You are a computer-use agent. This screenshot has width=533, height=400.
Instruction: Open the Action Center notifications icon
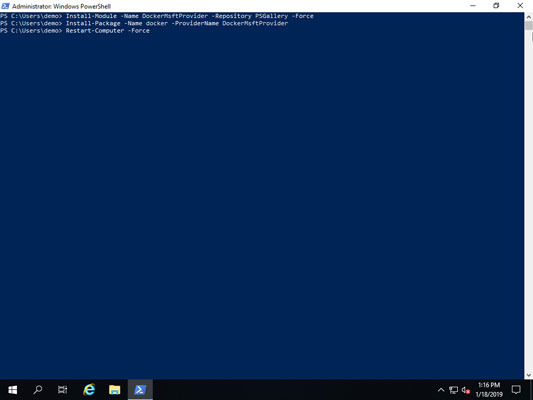coord(516,390)
